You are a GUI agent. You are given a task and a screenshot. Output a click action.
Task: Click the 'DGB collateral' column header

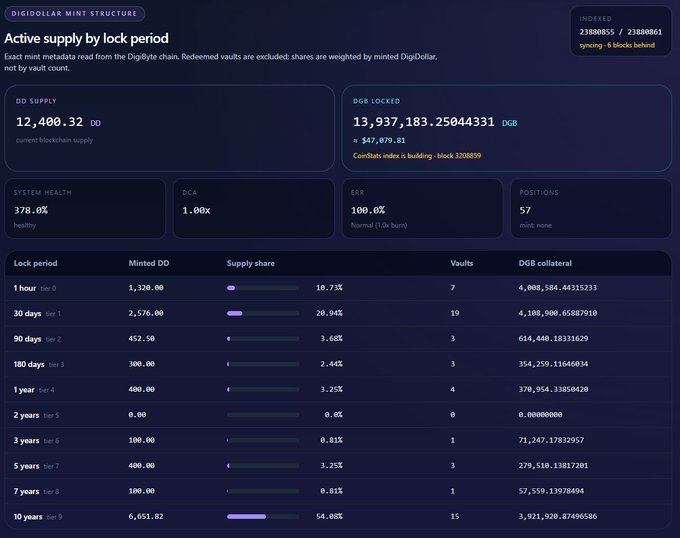[x=545, y=263]
